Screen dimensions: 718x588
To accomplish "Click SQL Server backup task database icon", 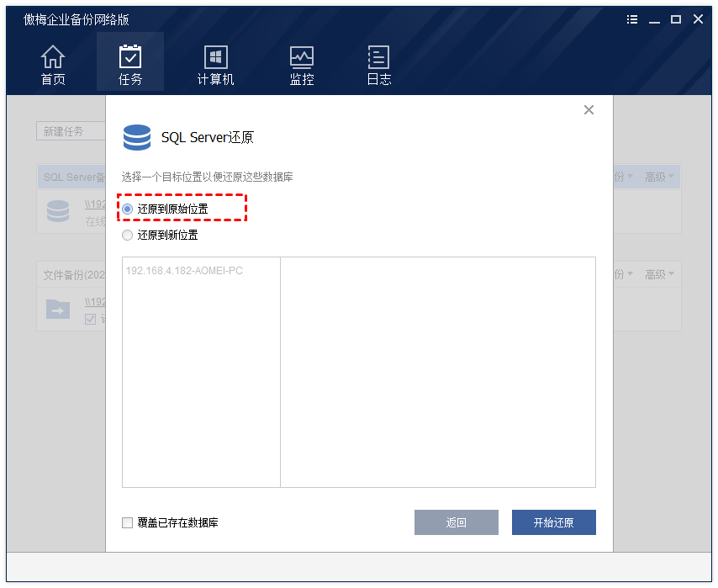I will 58,211.
